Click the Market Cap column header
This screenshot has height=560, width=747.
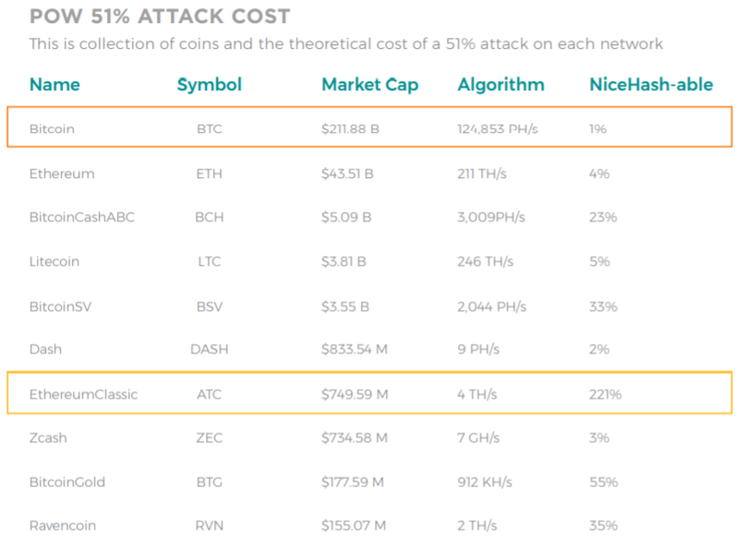coord(369,85)
